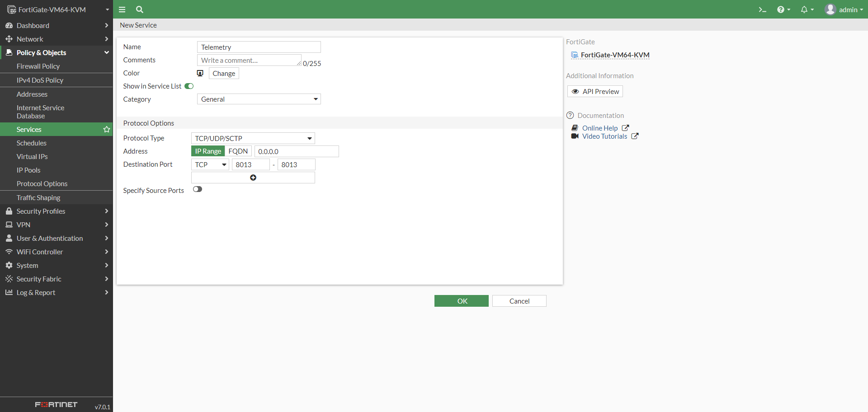The image size is (868, 412).
Task: Open the TCP port protocol dropdown
Action: coord(210,164)
